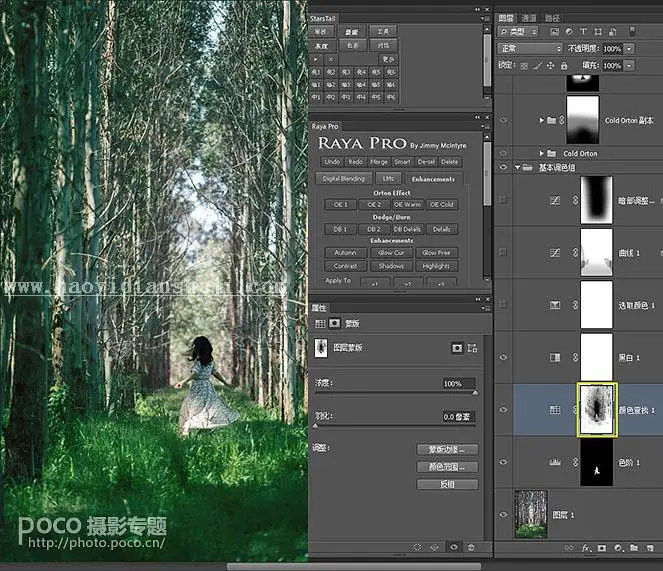Hide the 黑白 1 layer

click(x=503, y=357)
